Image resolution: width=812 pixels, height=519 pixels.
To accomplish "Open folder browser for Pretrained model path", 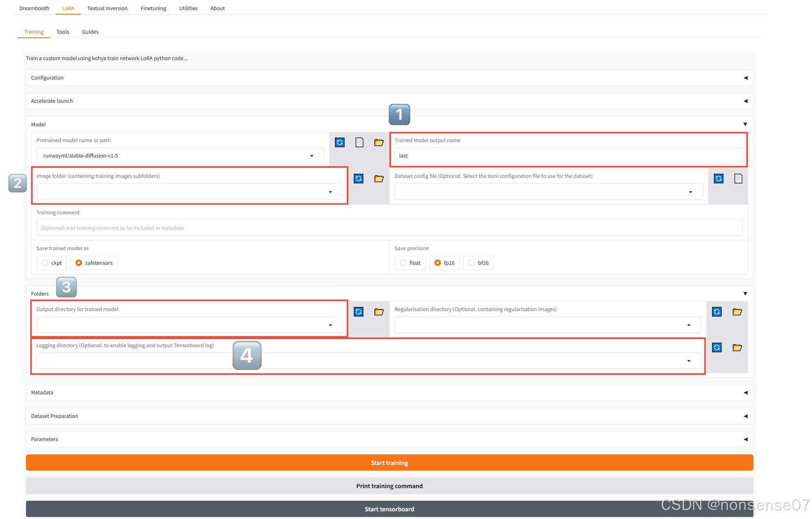I will [379, 143].
